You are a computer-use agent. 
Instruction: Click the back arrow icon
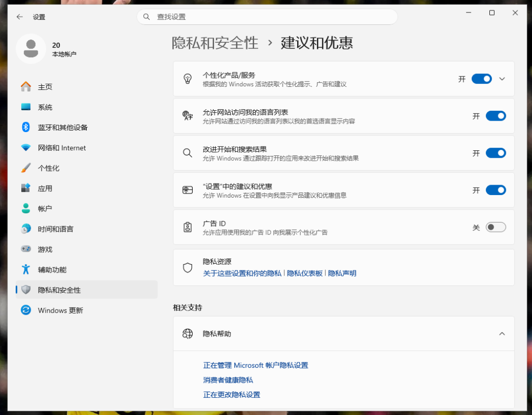click(x=20, y=17)
